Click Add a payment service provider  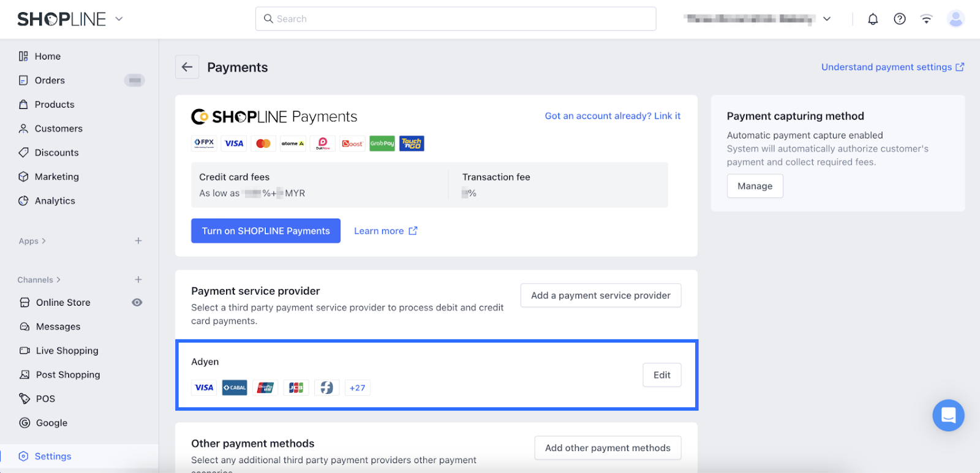(x=601, y=295)
